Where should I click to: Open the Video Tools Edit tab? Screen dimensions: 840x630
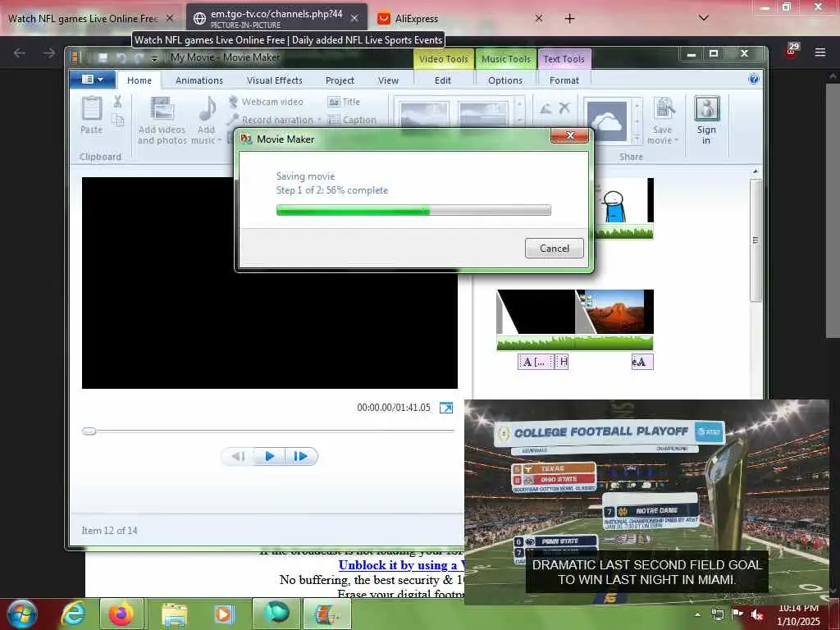442,80
